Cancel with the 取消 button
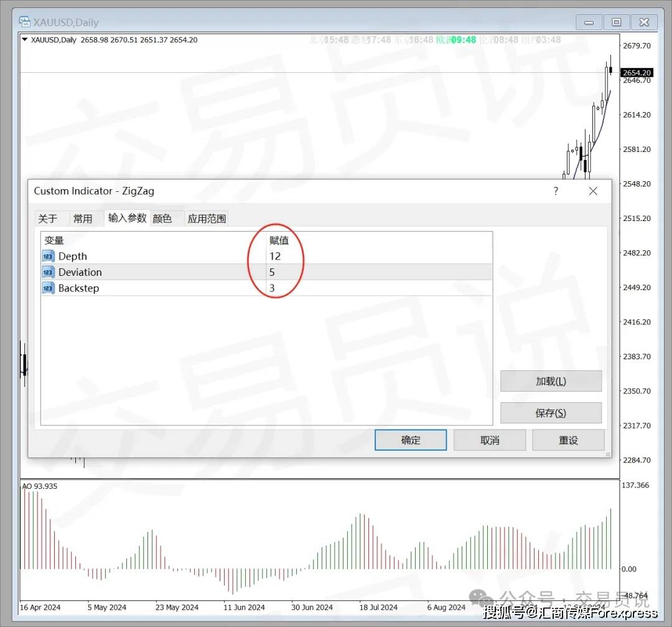Image resolution: width=672 pixels, height=627 pixels. click(x=490, y=440)
